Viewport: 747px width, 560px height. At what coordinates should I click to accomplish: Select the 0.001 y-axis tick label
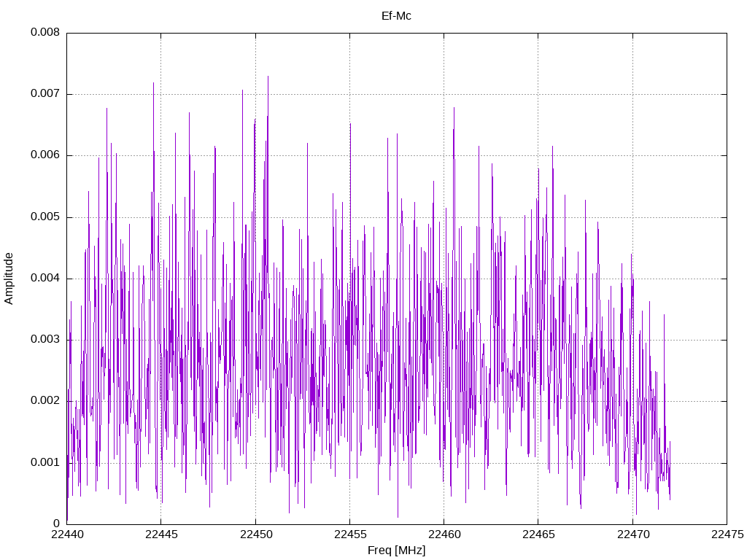click(45, 462)
